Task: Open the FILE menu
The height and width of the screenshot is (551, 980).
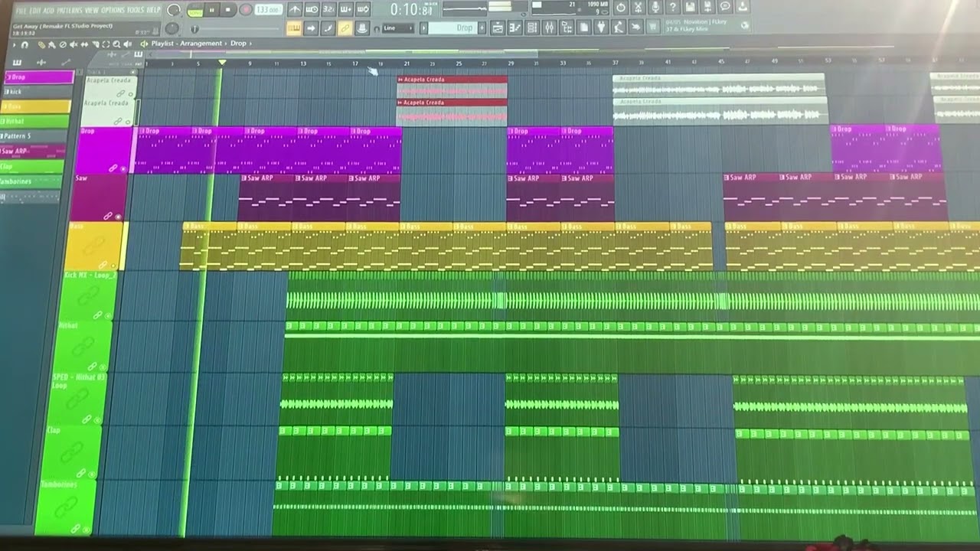Action: click(21, 10)
